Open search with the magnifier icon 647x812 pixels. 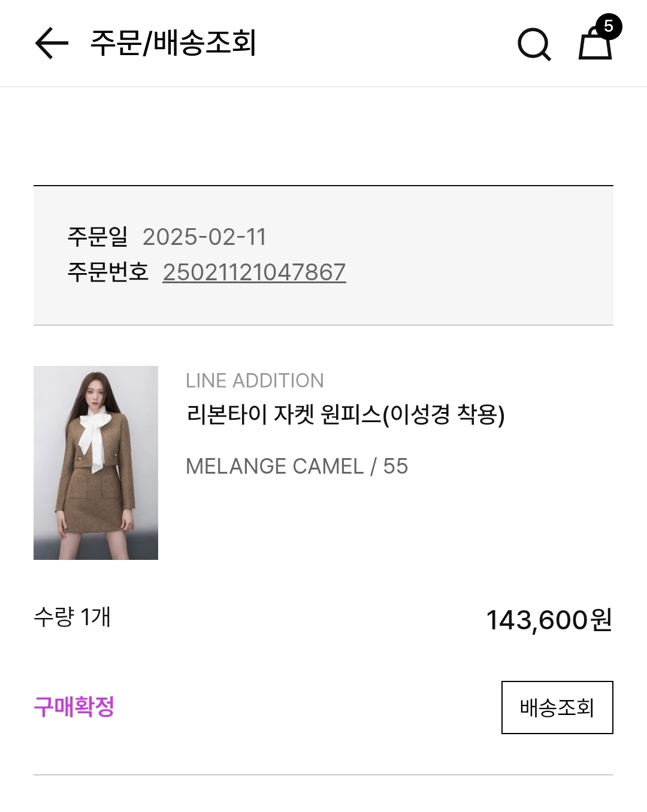(533, 44)
